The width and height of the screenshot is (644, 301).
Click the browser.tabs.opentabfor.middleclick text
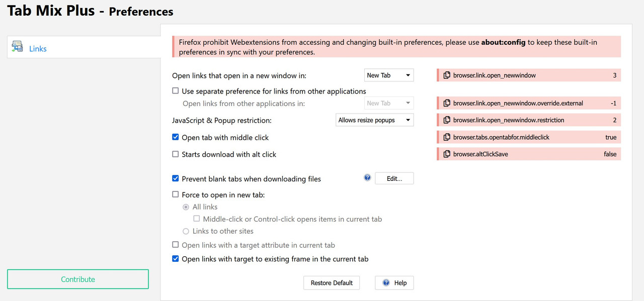501,137
